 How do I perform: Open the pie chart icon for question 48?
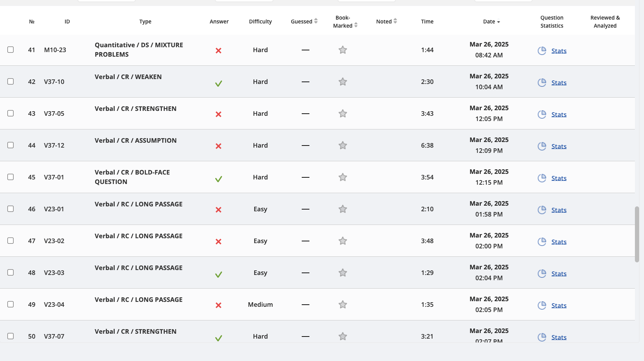coord(542,274)
